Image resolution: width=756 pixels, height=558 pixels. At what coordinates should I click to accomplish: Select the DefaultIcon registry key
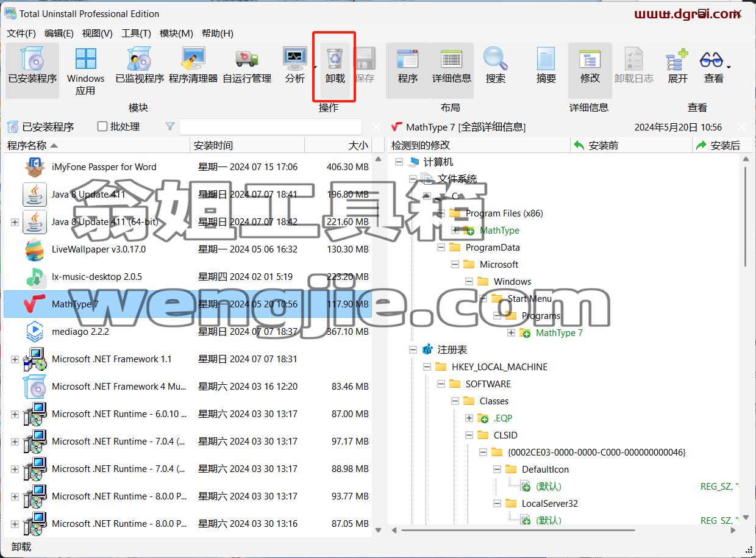coord(545,470)
